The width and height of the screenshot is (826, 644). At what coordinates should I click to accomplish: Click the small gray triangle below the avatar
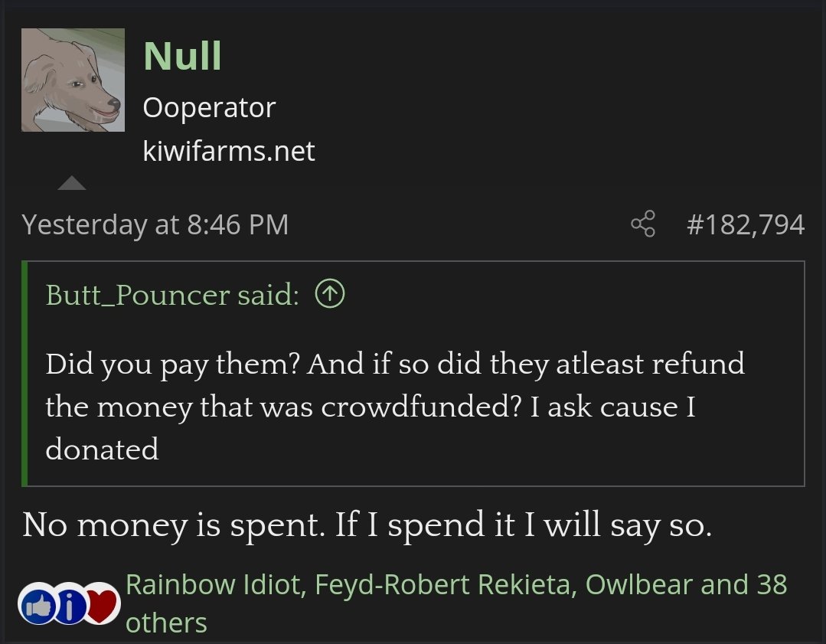72,183
